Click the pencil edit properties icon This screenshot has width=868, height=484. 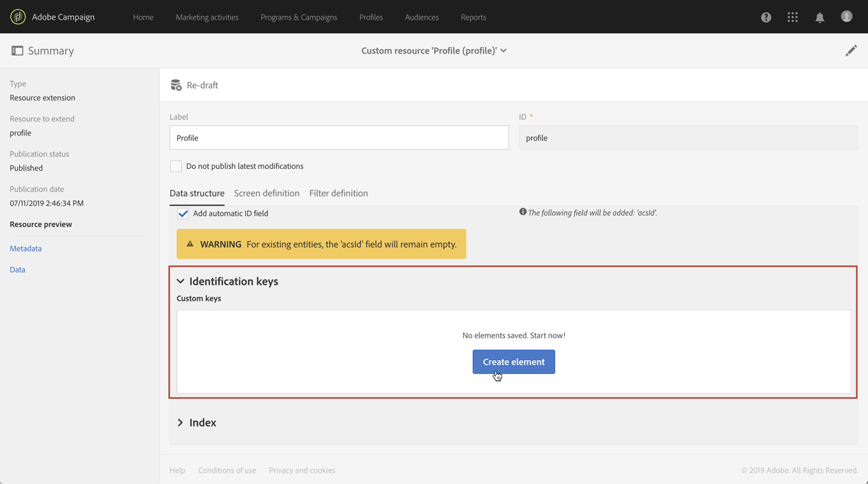851,51
